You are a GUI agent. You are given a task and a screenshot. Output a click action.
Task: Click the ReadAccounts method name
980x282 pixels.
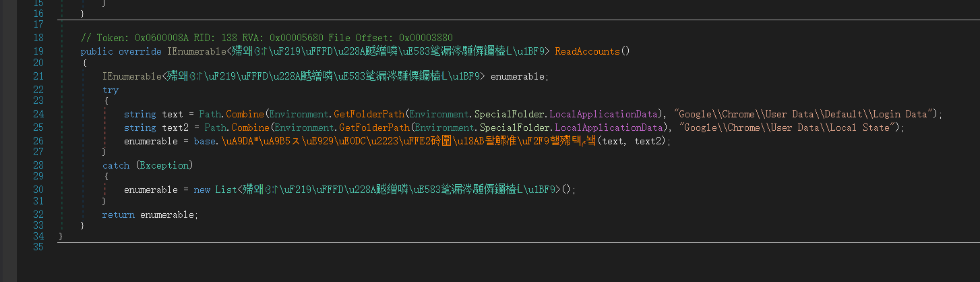(x=586, y=51)
